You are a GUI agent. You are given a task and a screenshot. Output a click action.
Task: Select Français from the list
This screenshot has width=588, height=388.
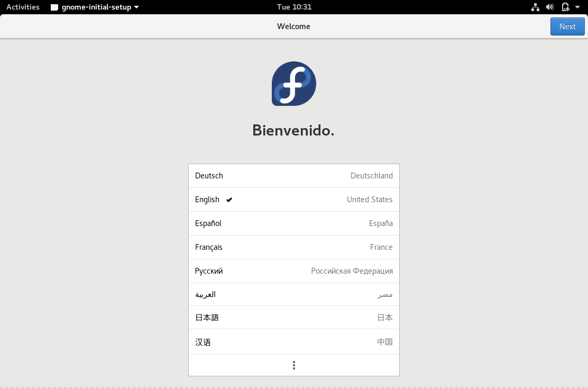click(x=293, y=247)
